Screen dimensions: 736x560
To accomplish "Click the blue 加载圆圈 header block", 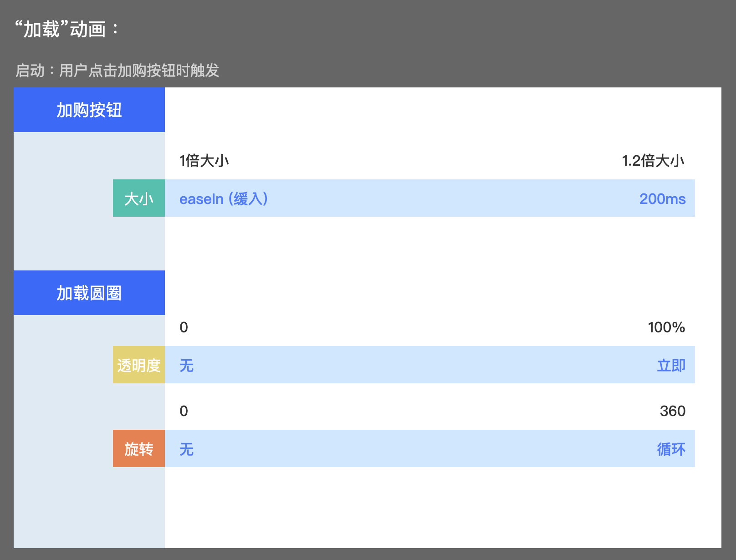I will click(x=89, y=293).
